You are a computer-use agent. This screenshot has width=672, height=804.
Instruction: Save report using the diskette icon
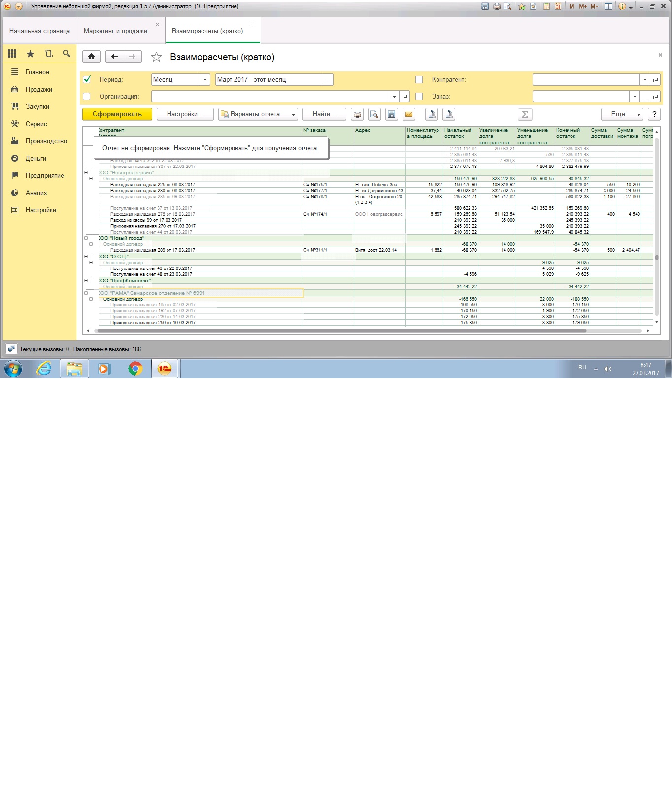pos(392,114)
